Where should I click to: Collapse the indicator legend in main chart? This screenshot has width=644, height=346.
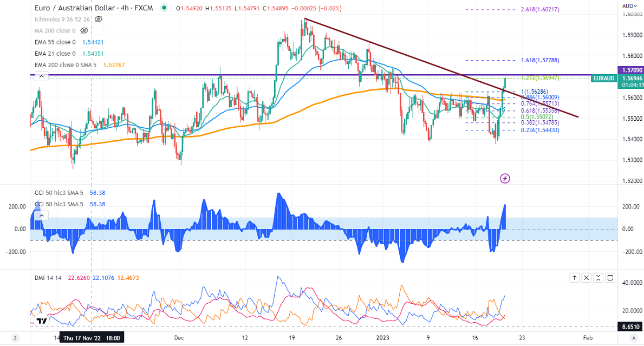point(41,76)
